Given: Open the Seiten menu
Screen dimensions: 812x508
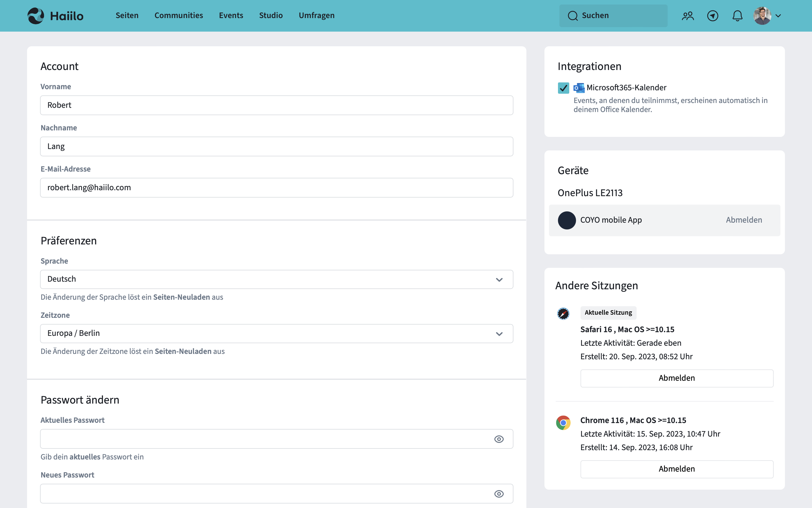Looking at the screenshot, I should tap(127, 16).
